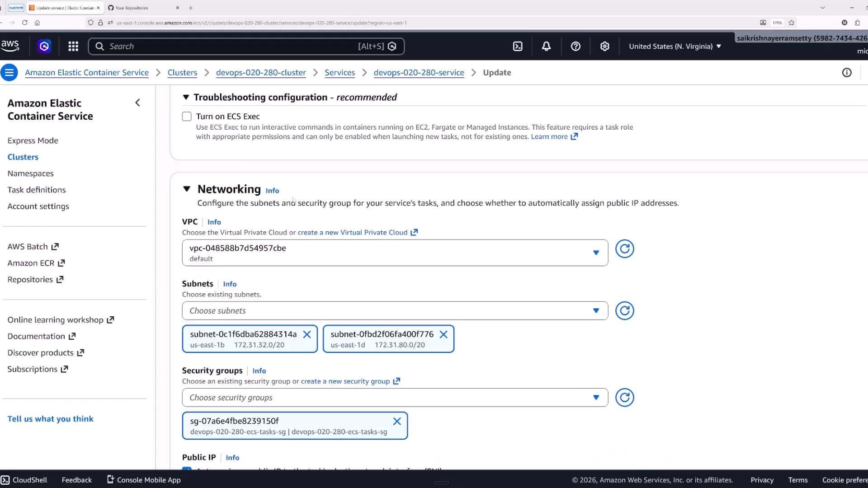Open the Amazon ECR external link
The height and width of the screenshot is (488, 868).
pos(36,263)
